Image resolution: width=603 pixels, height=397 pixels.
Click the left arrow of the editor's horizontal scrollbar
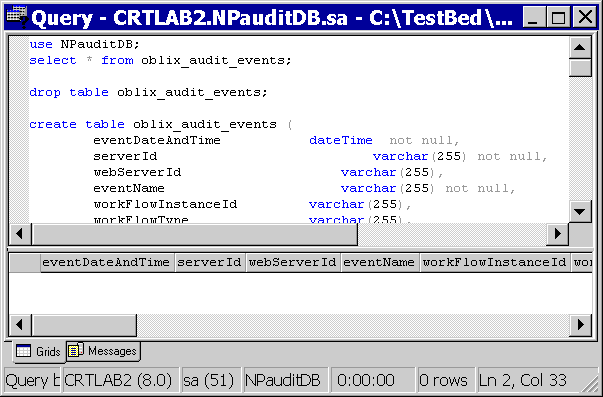pyautogui.click(x=20, y=234)
